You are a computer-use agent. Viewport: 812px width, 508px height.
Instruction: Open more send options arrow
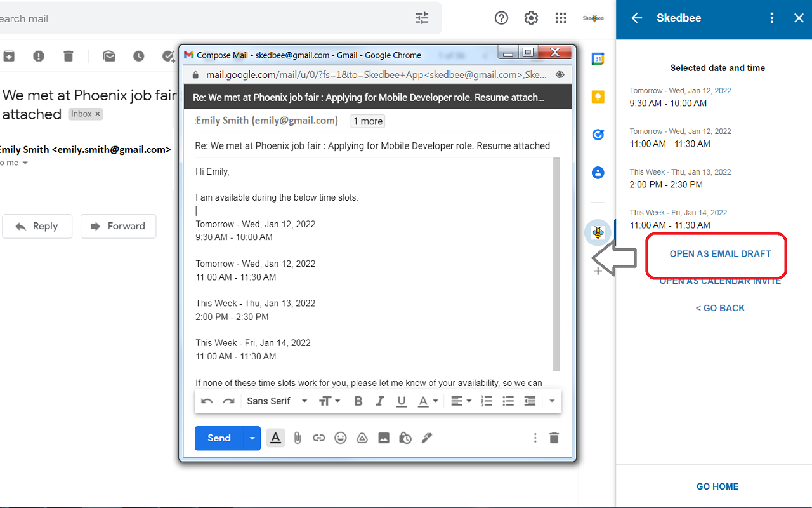(252, 438)
